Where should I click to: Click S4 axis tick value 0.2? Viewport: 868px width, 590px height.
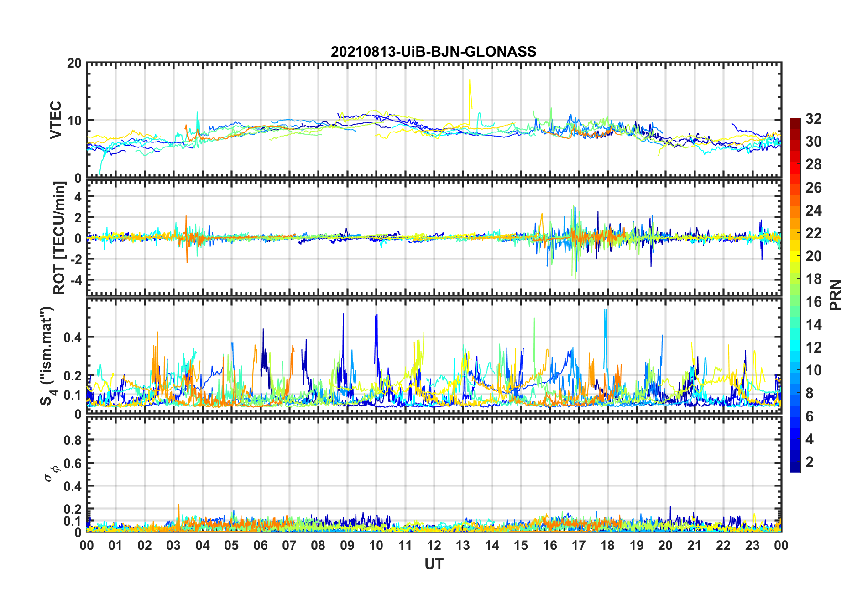click(x=73, y=376)
